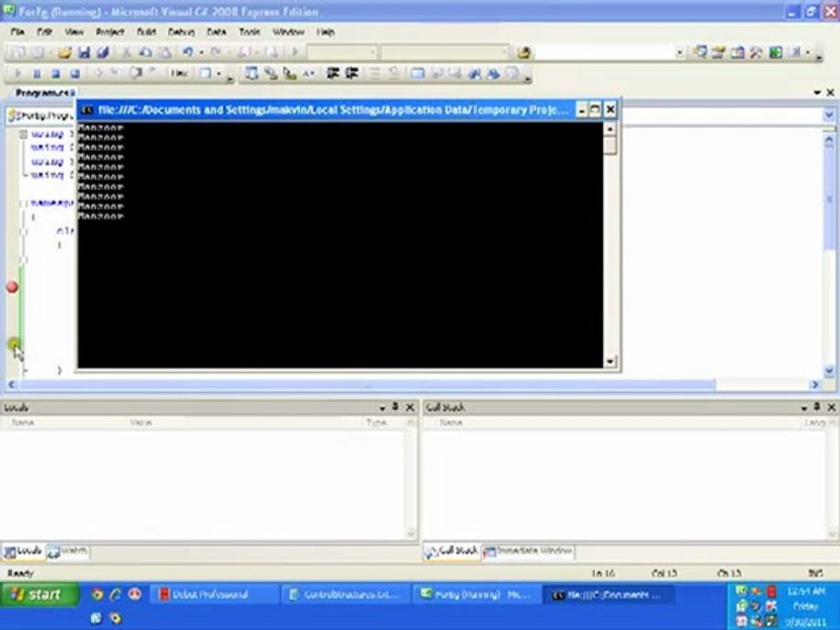Open the Window menu
The image size is (840, 630).
click(288, 32)
